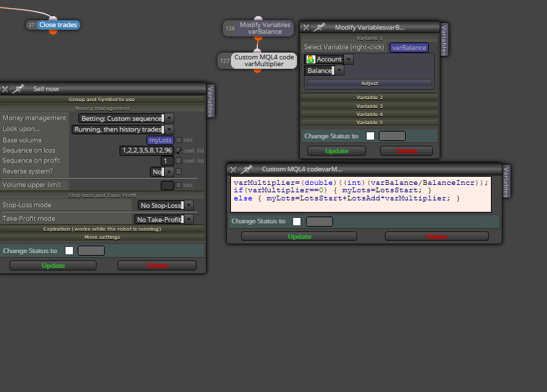The width and height of the screenshot is (547, 392).
Task: Click the myLots base volume variable
Action: pos(161,140)
